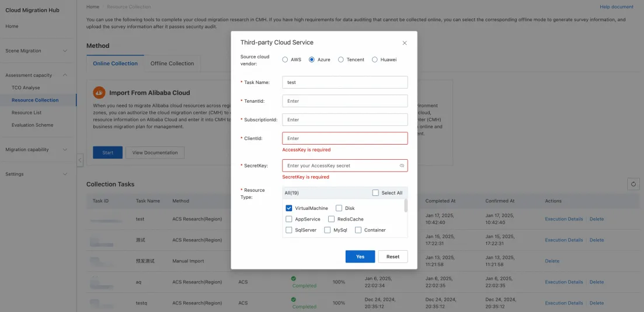Delete the 预发测试 task row
644x312 pixels.
(x=552, y=261)
